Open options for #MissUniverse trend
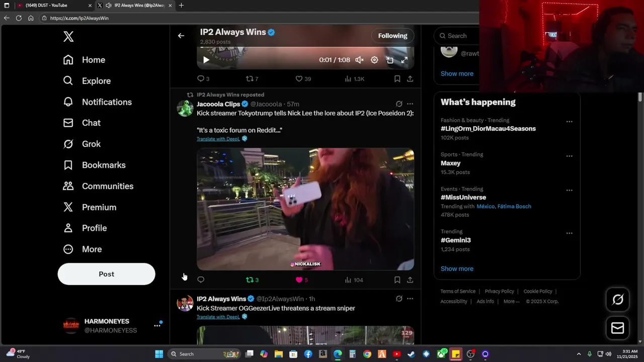 [569, 190]
